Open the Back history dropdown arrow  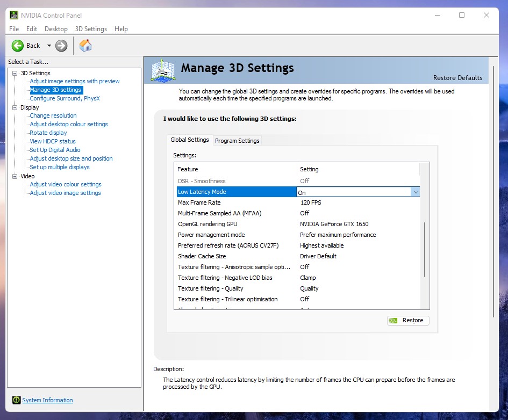click(x=49, y=46)
